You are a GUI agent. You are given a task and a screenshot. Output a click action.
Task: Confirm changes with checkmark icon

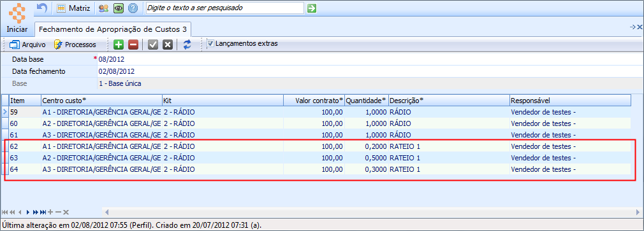(153, 45)
